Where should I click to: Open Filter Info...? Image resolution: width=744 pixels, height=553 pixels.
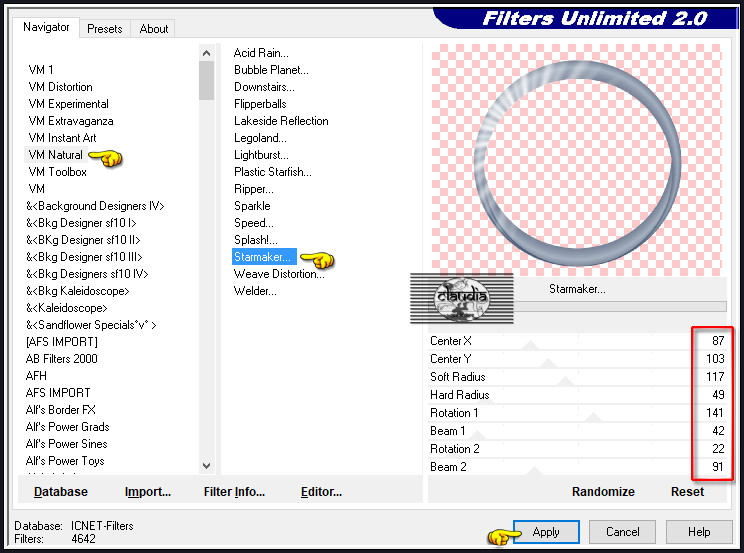point(234,492)
